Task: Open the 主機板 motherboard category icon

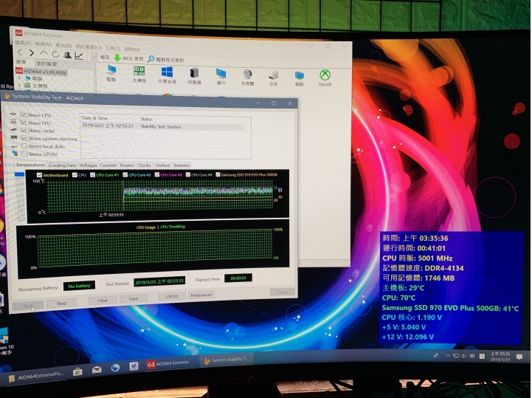Action: point(139,75)
